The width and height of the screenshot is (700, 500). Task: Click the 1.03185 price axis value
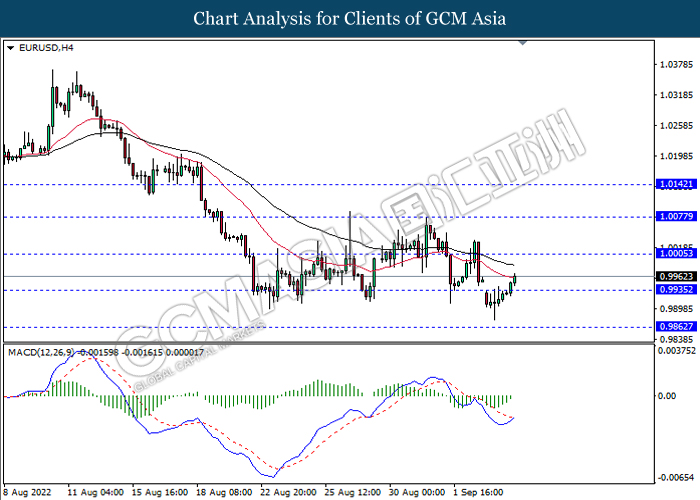[x=676, y=95]
